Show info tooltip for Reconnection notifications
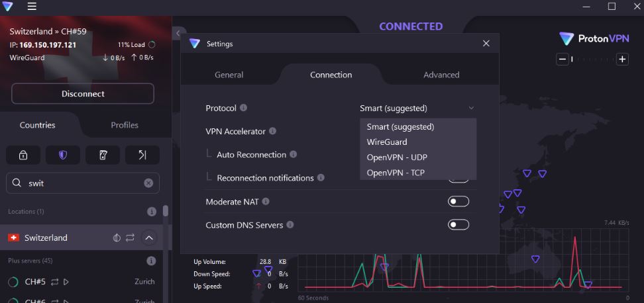 (321, 178)
